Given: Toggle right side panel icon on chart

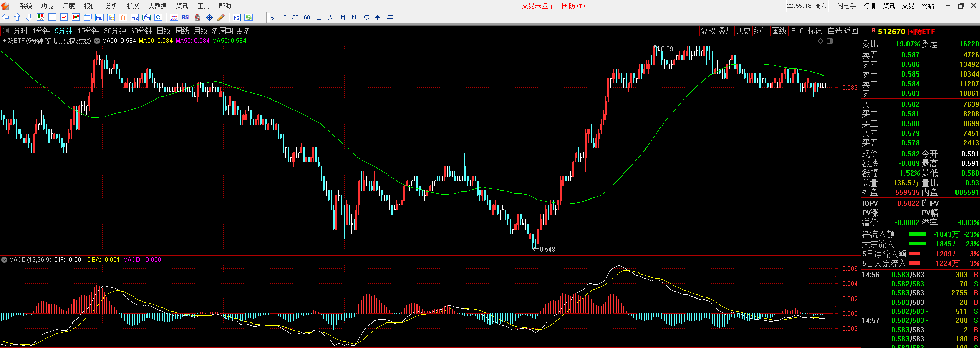Looking at the screenshot, I should pyautogui.click(x=830, y=41).
